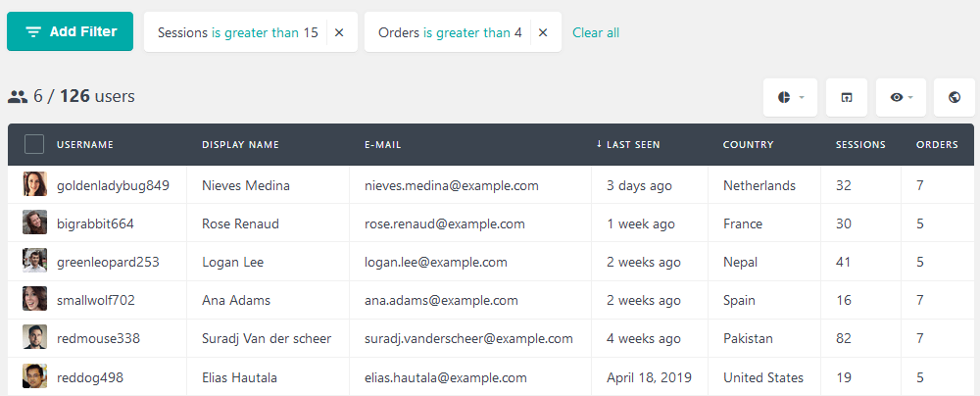Select the email nieves.medina@example.com
The height and width of the screenshot is (396, 980).
pos(451,186)
